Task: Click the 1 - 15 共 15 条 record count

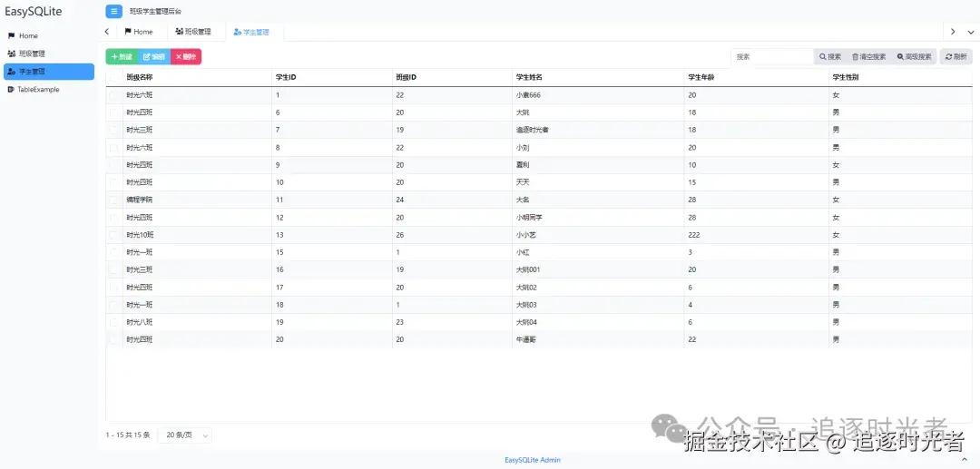Action: (128, 435)
